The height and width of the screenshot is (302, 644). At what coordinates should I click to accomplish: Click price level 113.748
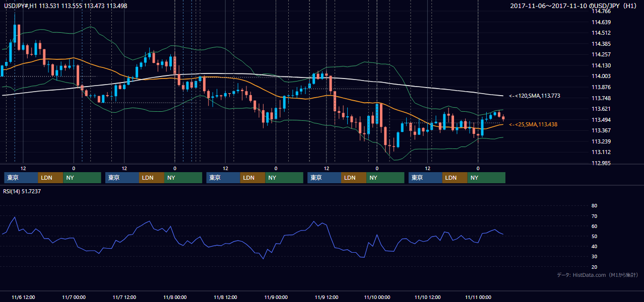[x=601, y=98]
